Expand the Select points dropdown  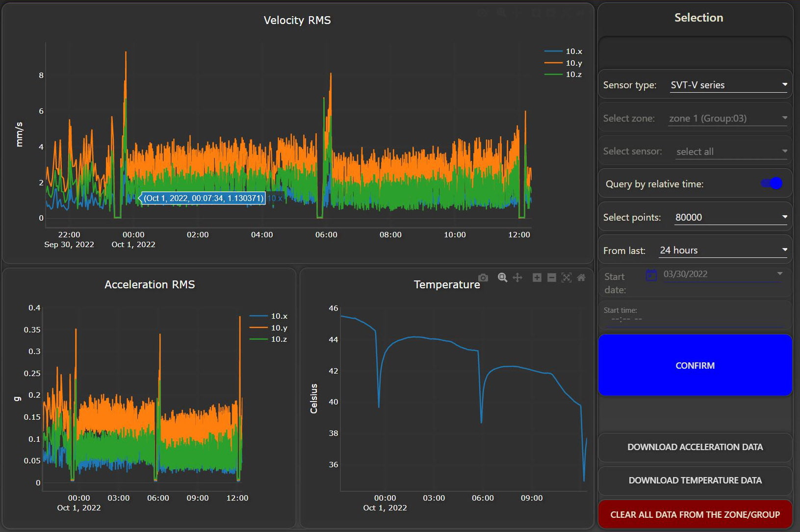tap(731, 217)
